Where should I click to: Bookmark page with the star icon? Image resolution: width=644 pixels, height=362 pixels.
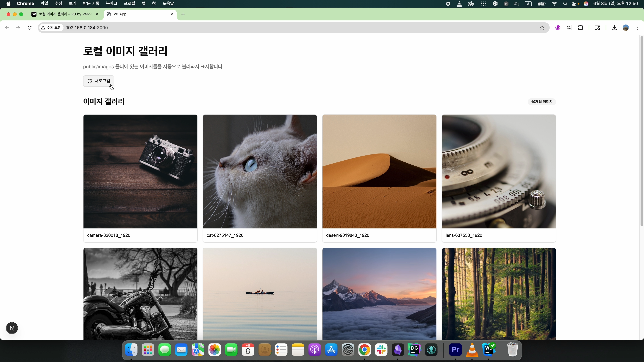tap(542, 28)
